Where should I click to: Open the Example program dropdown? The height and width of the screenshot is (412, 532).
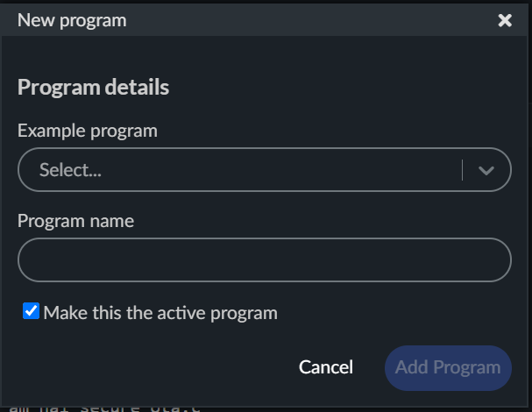coord(263,170)
